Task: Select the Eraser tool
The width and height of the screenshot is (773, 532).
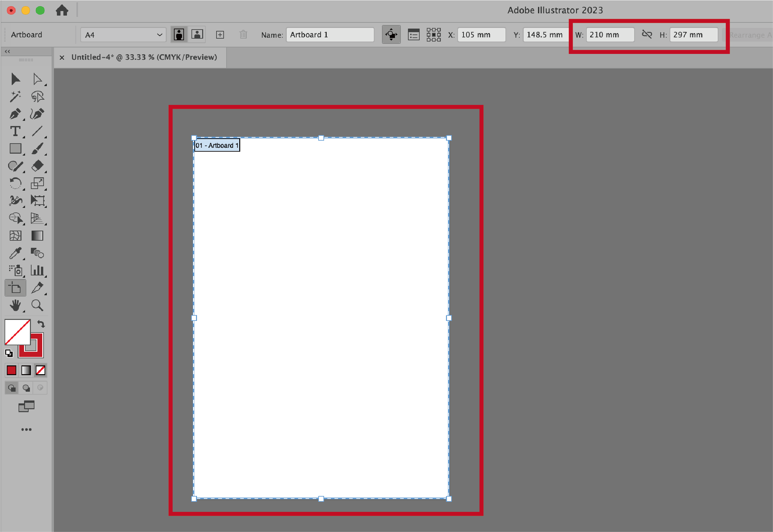Action: [x=37, y=166]
